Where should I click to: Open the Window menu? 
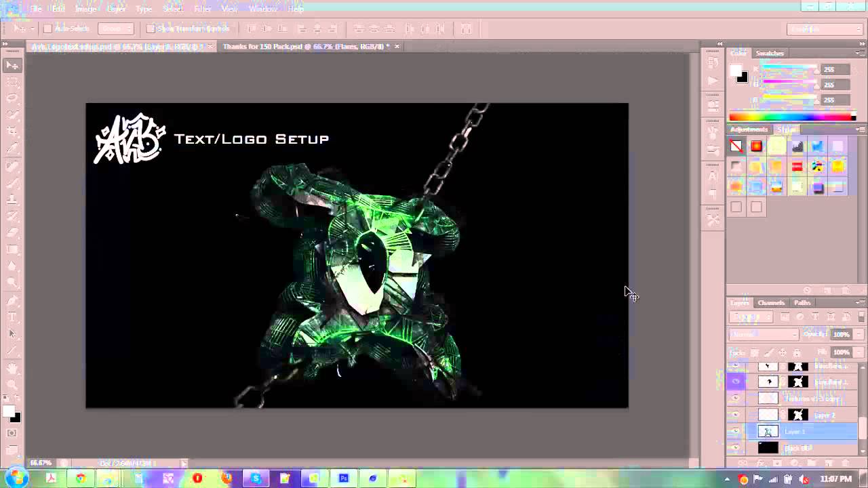click(x=262, y=9)
